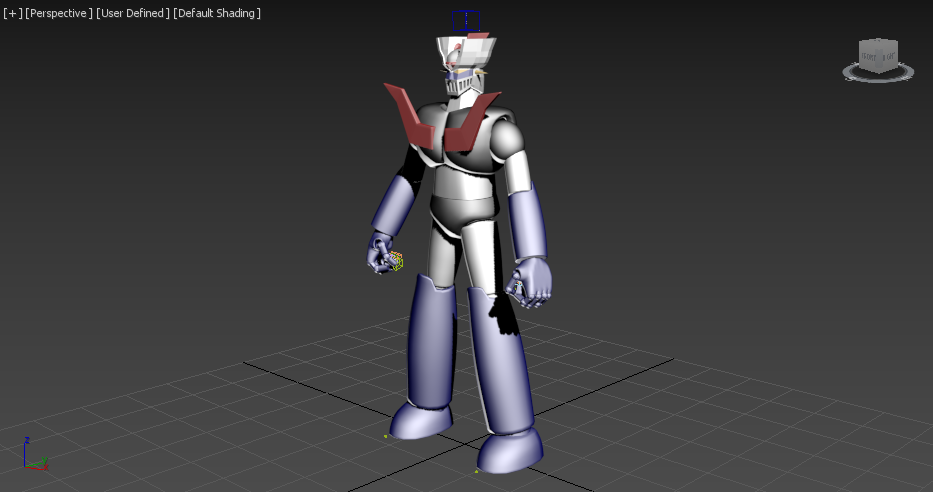Open the Perspective viewport label menu

59,13
